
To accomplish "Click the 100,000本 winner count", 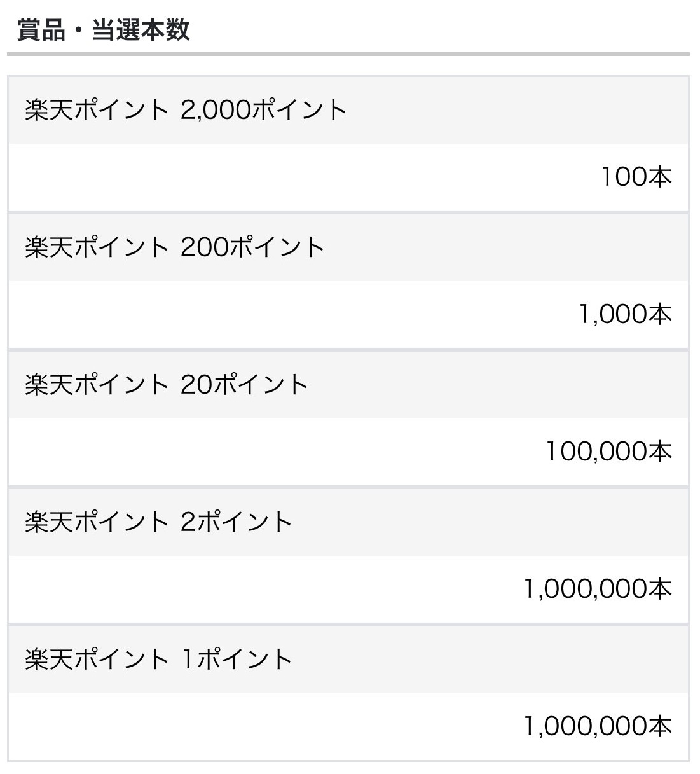I will pyautogui.click(x=608, y=452).
